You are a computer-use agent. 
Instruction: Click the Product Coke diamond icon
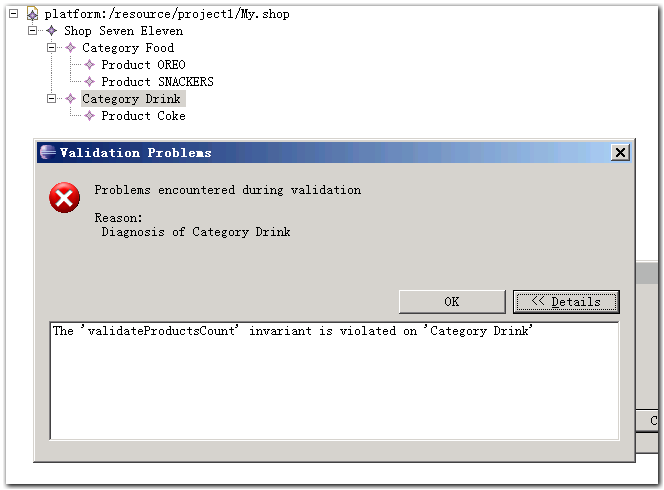click(x=90, y=116)
